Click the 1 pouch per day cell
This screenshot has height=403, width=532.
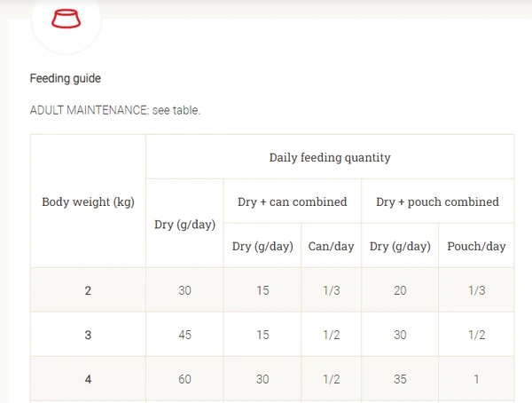476,379
